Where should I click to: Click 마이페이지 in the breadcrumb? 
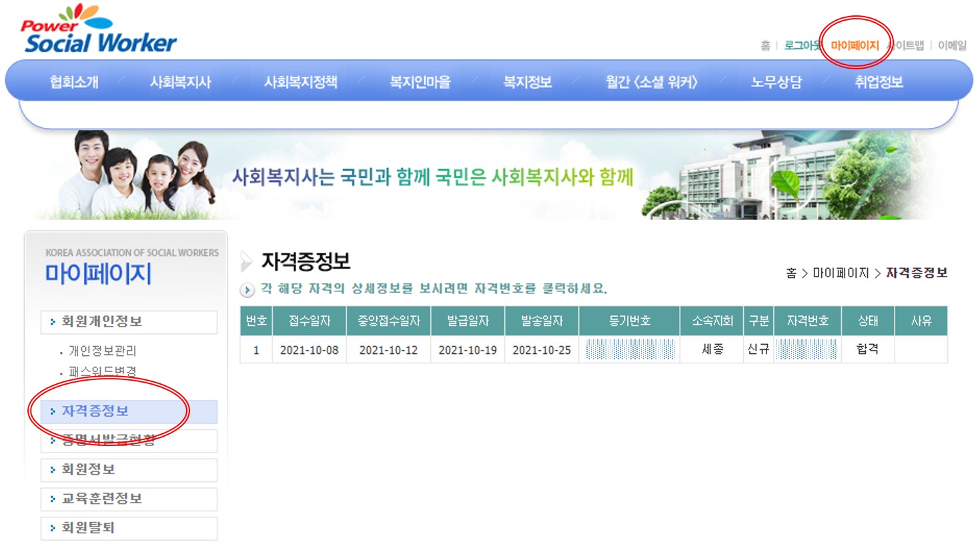pos(841,273)
